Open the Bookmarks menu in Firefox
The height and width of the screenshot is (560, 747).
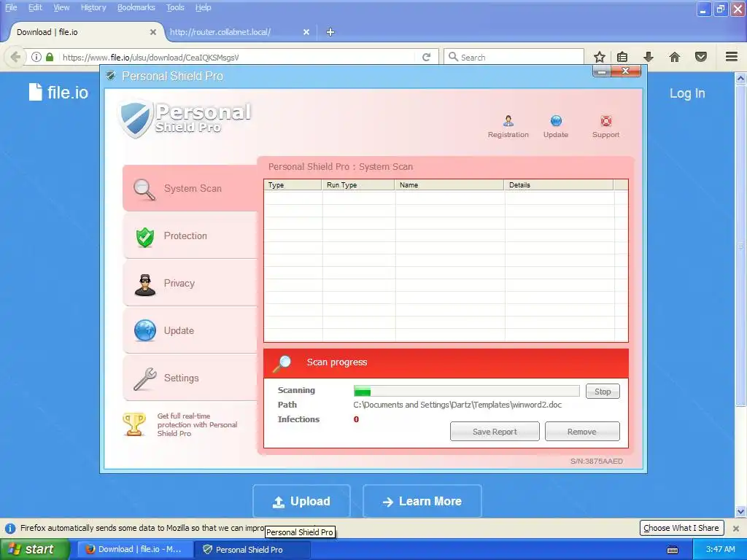(136, 7)
